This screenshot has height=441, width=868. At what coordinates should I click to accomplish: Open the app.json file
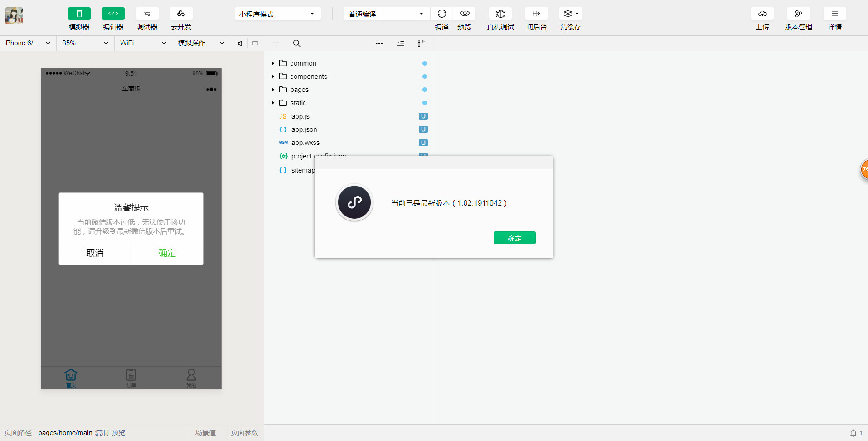pyautogui.click(x=304, y=129)
